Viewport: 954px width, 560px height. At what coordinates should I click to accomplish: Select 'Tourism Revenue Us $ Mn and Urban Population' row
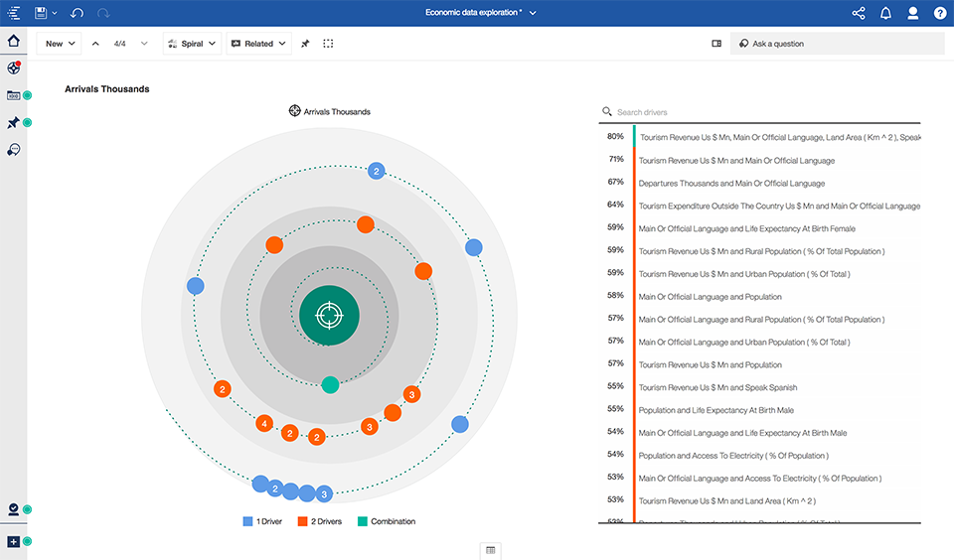(759, 274)
